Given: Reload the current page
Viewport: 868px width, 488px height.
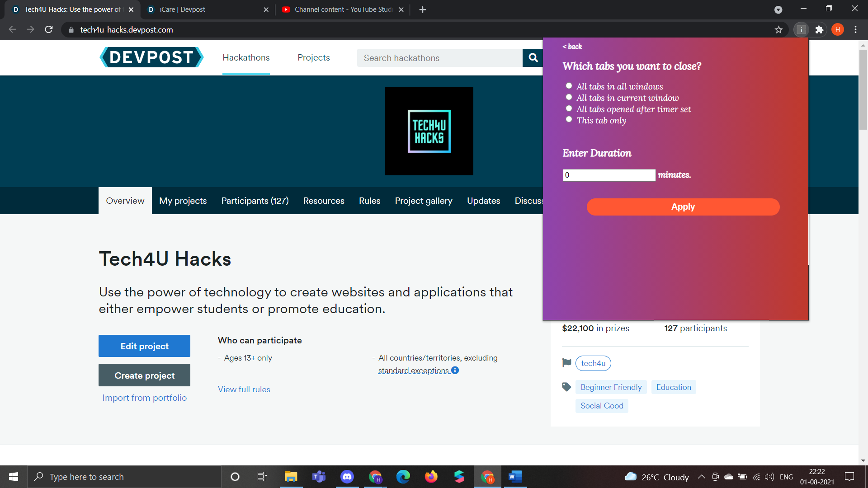Looking at the screenshot, I should (x=49, y=30).
